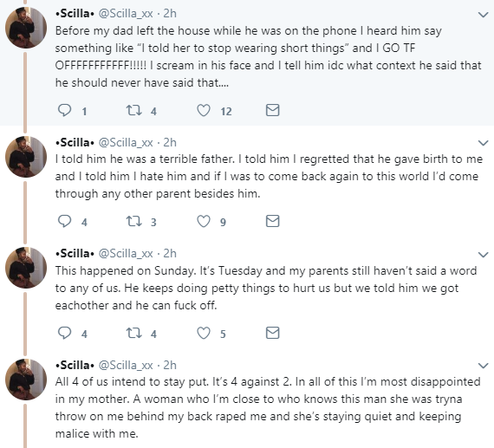Open Scilla's profile picture on second tweet
Screen dimensions: 494x448
26,157
